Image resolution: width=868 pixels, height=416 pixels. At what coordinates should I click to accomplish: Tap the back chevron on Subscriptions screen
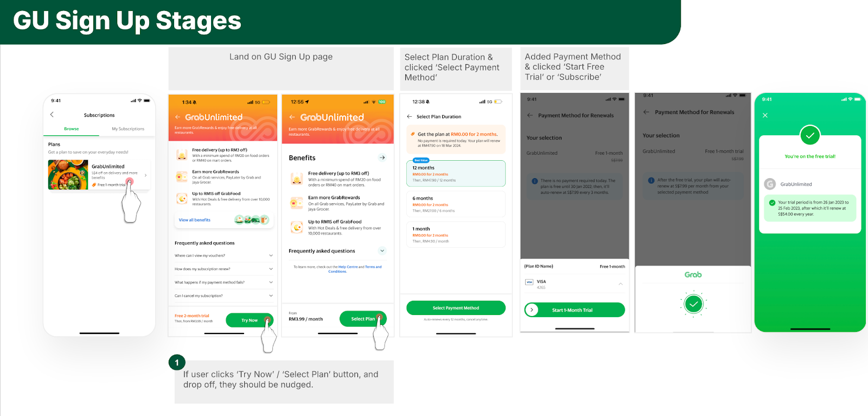click(52, 115)
